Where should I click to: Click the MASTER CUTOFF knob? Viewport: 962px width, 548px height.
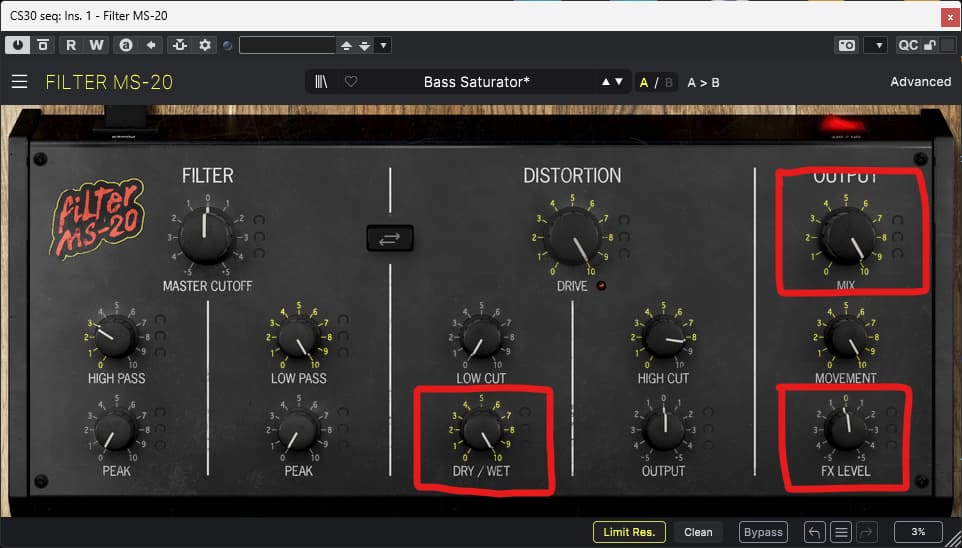click(x=206, y=236)
